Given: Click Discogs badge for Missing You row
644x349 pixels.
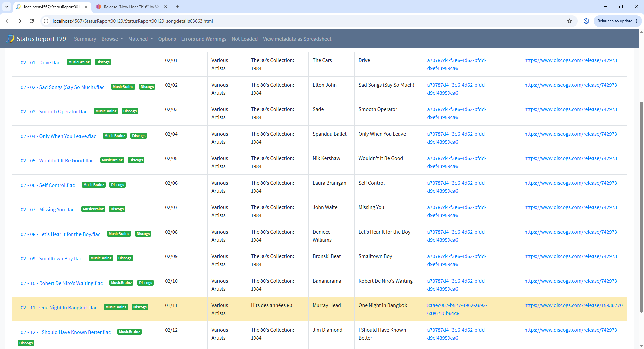Looking at the screenshot, I should point(117,209).
